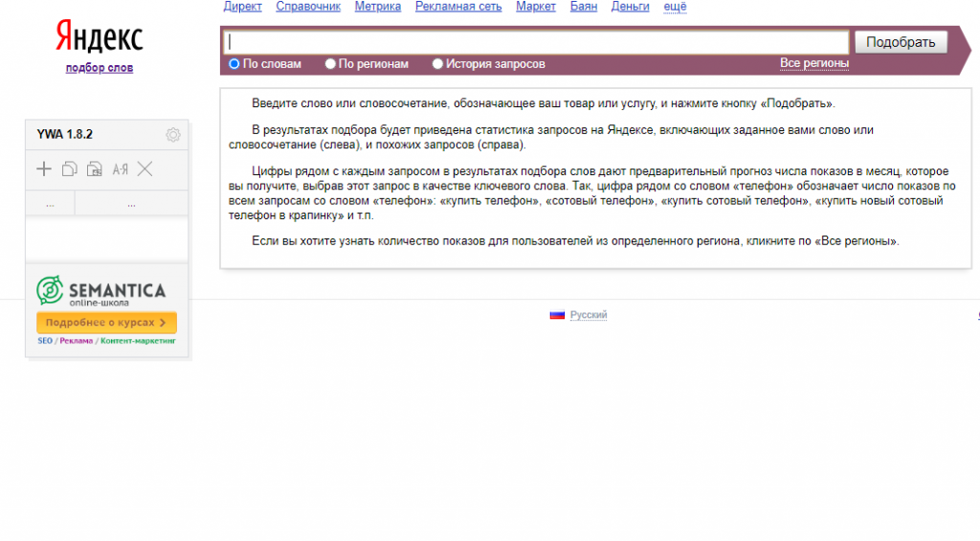Screen dimensions: 980x541
Task: Click the 'подбор слов' link
Action: pyautogui.click(x=100, y=68)
